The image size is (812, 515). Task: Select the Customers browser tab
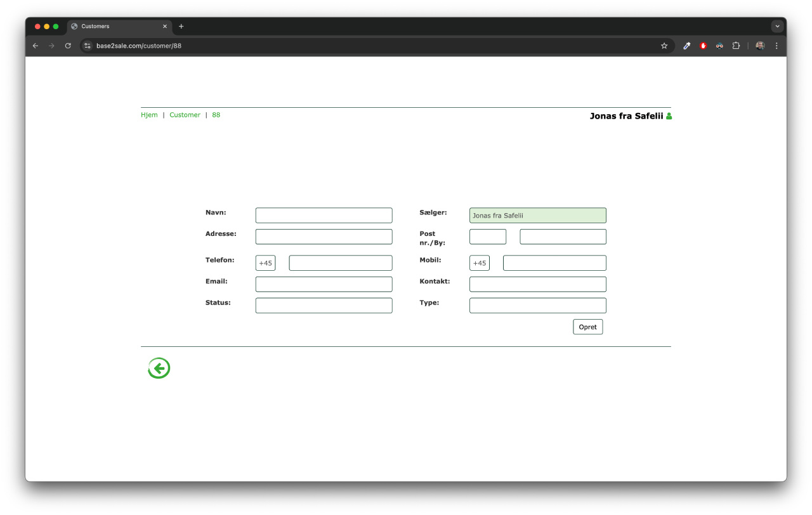pyautogui.click(x=114, y=27)
